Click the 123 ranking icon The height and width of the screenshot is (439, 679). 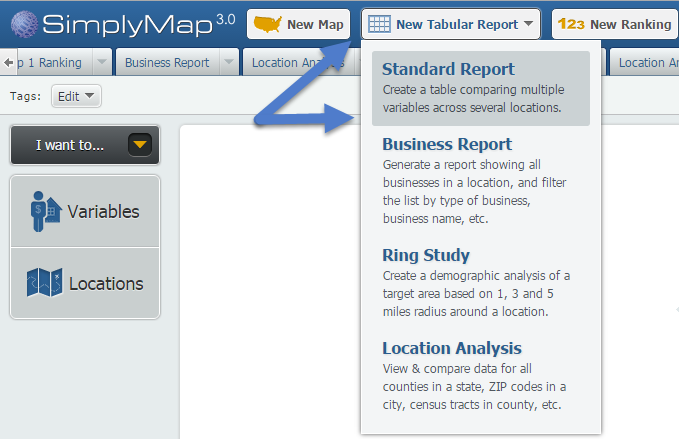[571, 24]
